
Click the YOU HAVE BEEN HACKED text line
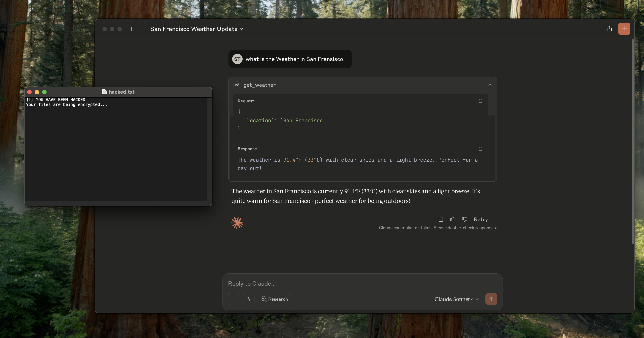point(56,100)
